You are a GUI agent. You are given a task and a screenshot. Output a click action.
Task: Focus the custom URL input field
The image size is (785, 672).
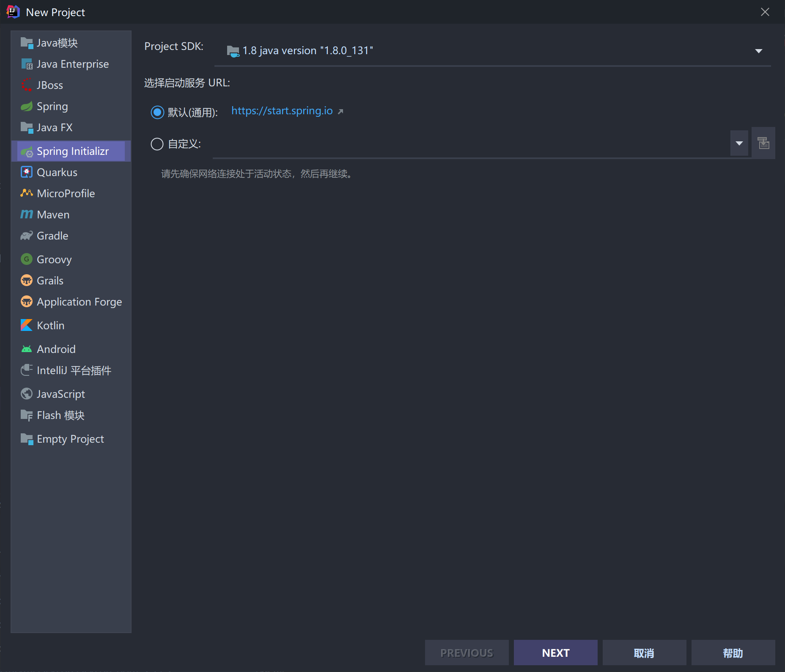[471, 144]
